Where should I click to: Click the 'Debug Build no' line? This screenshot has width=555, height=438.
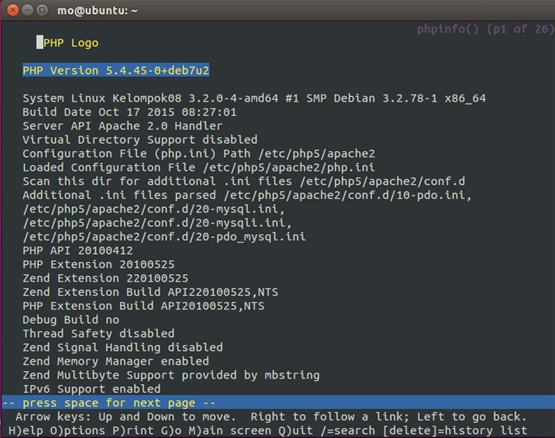[71, 319]
